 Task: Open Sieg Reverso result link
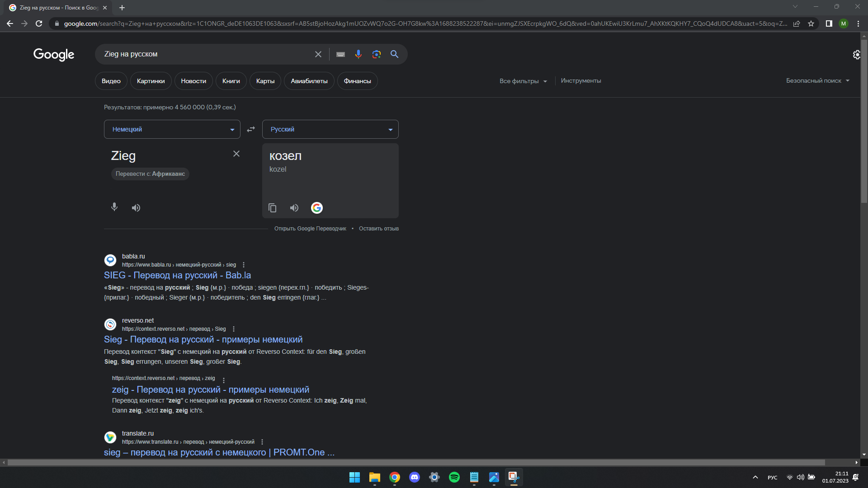coord(203,339)
